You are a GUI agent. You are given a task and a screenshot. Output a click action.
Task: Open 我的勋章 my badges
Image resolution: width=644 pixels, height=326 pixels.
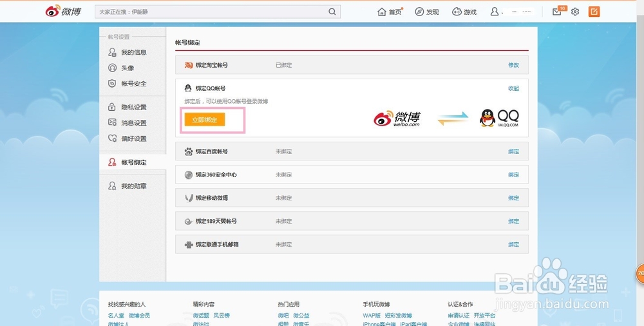coord(133,186)
